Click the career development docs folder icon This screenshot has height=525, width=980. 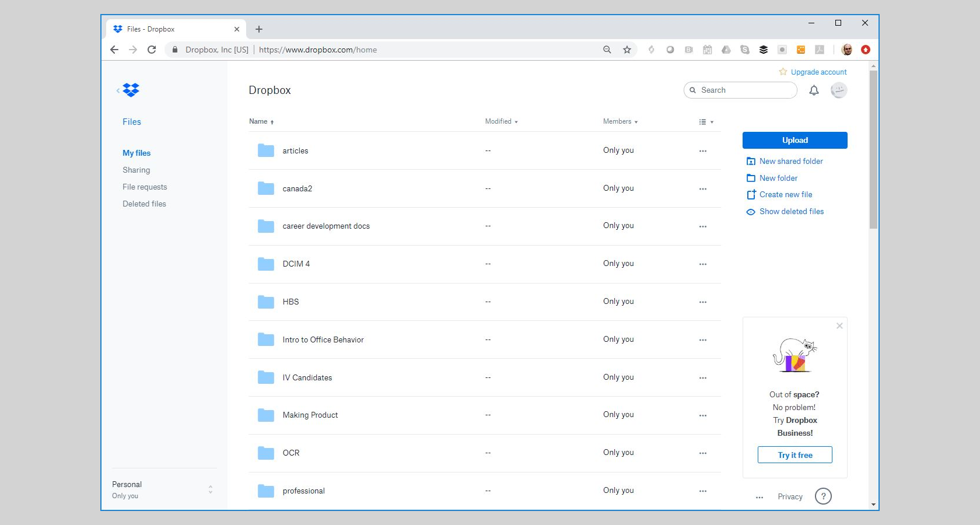tap(266, 226)
